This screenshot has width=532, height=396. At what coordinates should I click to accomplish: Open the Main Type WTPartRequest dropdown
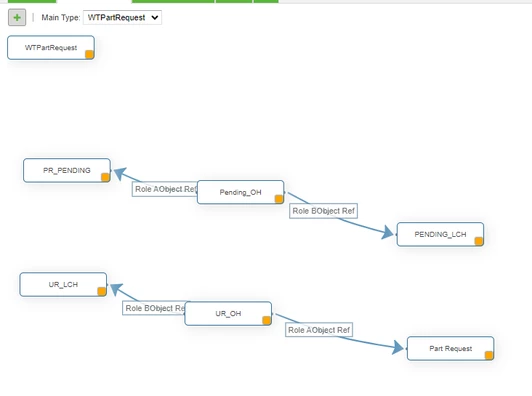click(x=122, y=18)
